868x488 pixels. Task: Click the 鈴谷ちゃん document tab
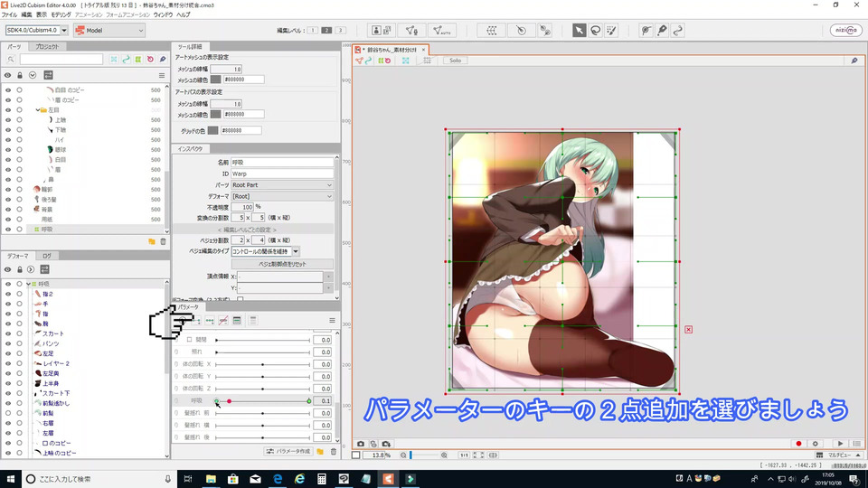coord(392,50)
